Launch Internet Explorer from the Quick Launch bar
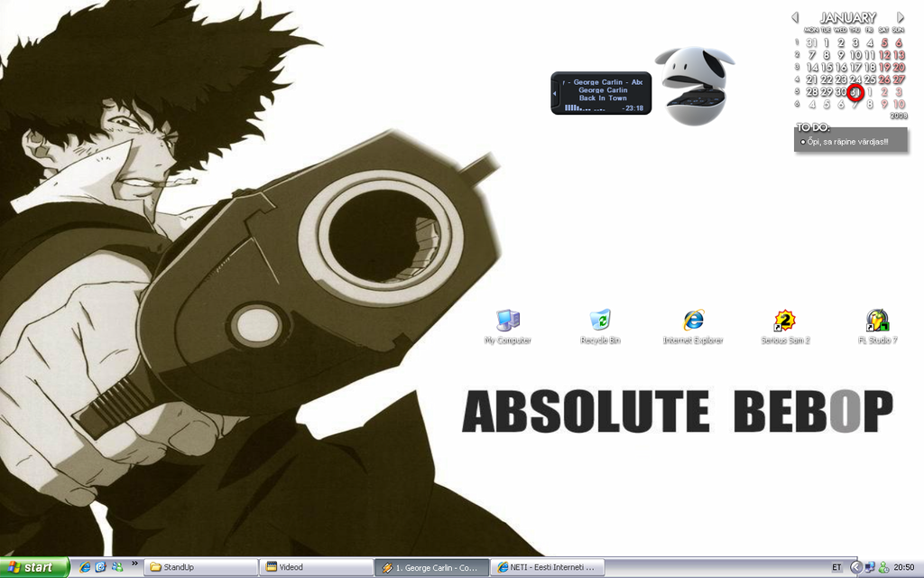 pyautogui.click(x=85, y=567)
